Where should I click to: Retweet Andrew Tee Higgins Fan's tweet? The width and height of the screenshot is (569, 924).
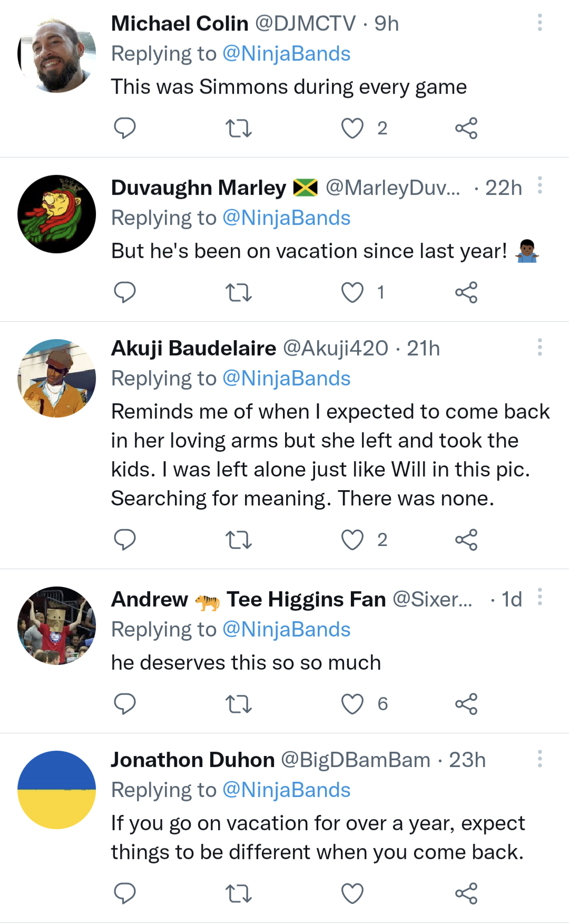238,704
